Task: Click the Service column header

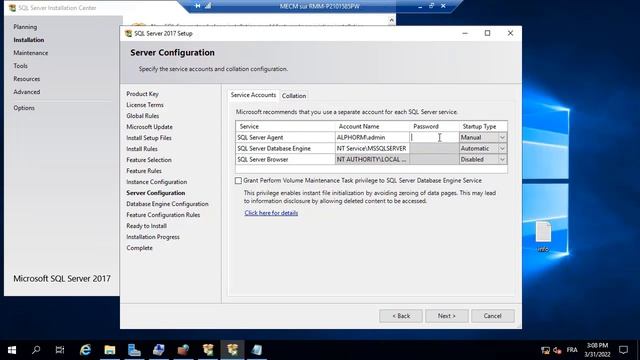Action: click(x=285, y=127)
